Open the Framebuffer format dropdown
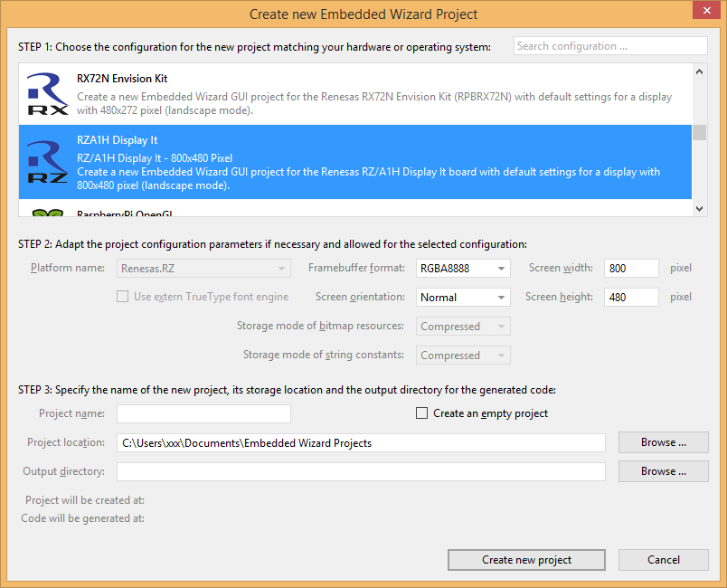 (463, 269)
